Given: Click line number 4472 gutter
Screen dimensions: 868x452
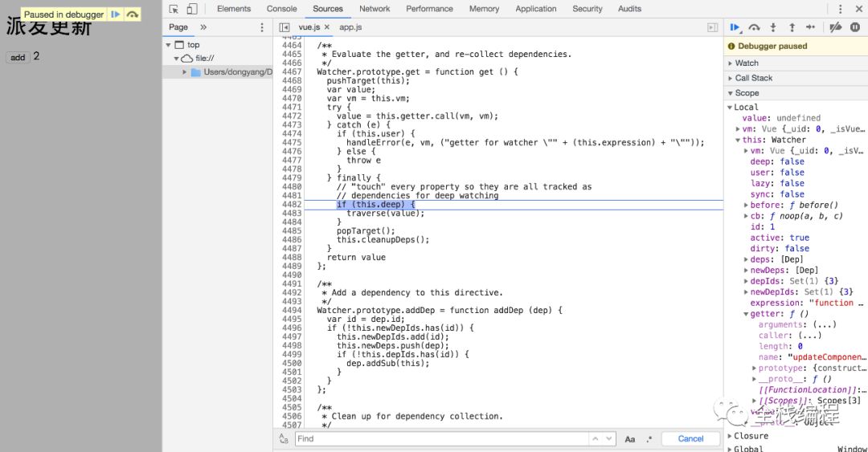Looking at the screenshot, I should tap(292, 116).
